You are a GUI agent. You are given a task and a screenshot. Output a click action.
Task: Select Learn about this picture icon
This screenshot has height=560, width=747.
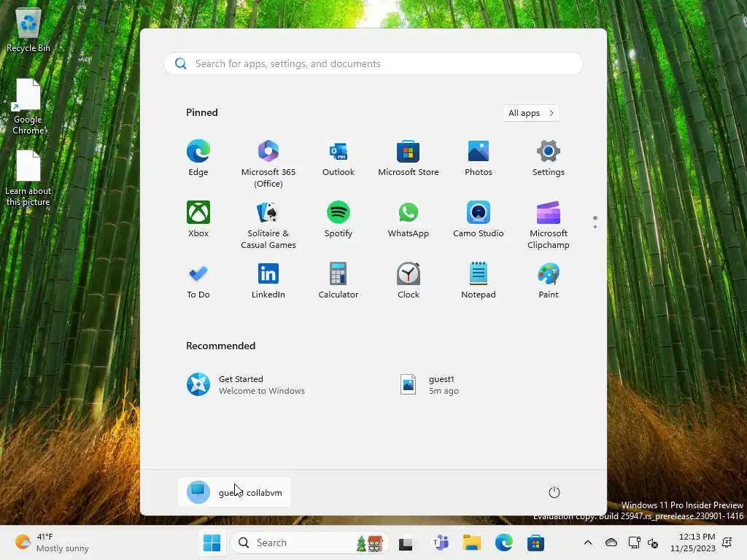click(28, 179)
